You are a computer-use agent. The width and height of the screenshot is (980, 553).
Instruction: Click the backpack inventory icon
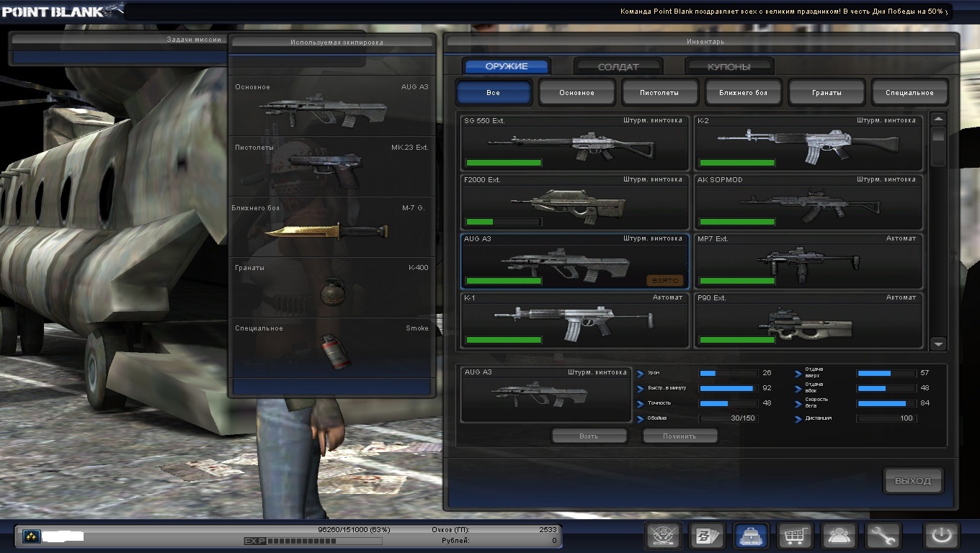click(751, 536)
